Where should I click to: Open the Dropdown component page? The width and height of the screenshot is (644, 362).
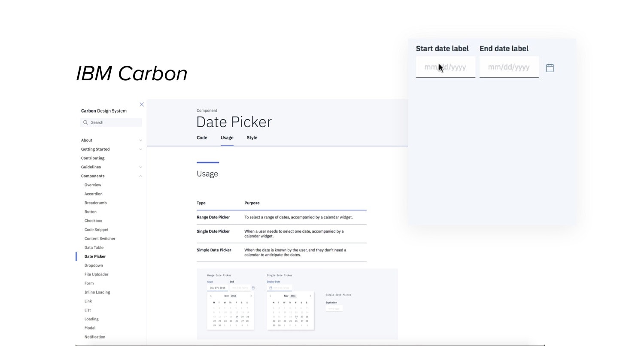click(x=94, y=265)
